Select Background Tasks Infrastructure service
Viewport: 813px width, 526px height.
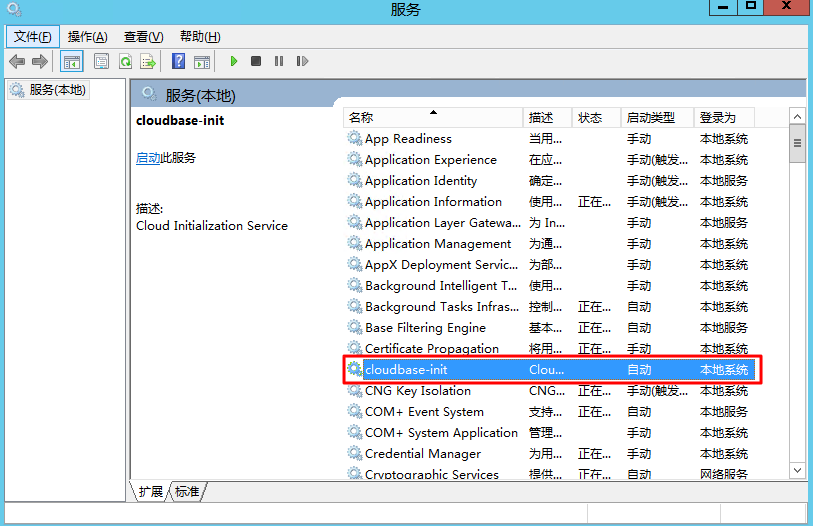coord(551,307)
